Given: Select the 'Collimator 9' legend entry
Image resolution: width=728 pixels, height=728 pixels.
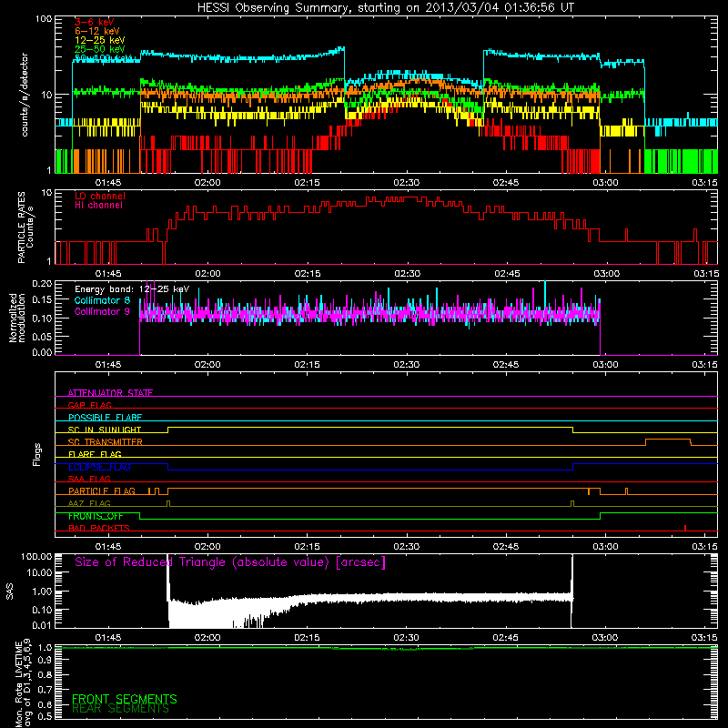Looking at the screenshot, I should [x=102, y=311].
